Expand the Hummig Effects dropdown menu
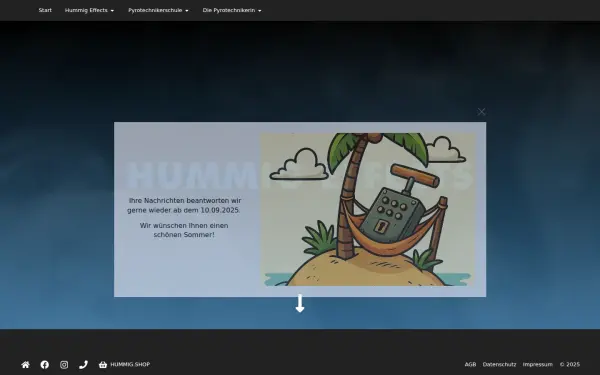Screen dimensions: 600x375 [89, 10]
